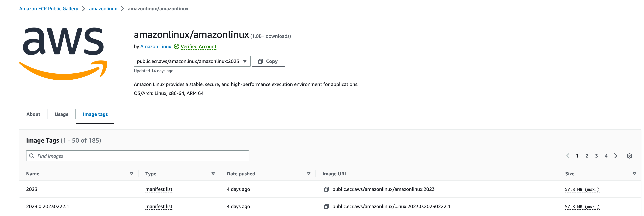
Task: Click the amazonlinux/amazonlinux page title
Action: click(192, 35)
